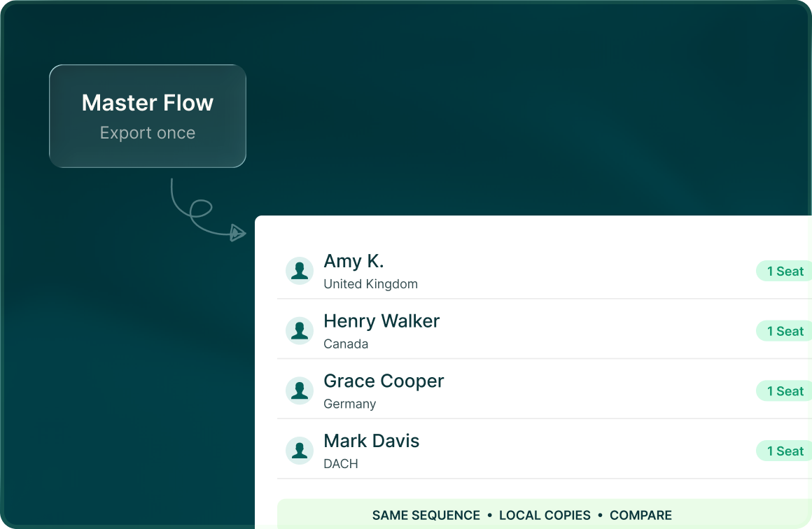Click the 'LOCAL COPIES' text
812x529 pixels.
coord(545,516)
